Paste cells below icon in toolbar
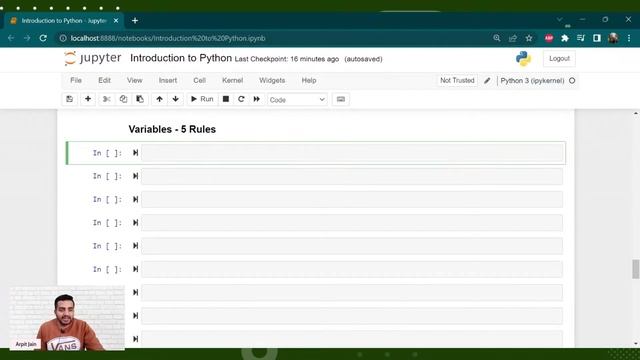Viewport: 640px width, 360px height. [140, 99]
